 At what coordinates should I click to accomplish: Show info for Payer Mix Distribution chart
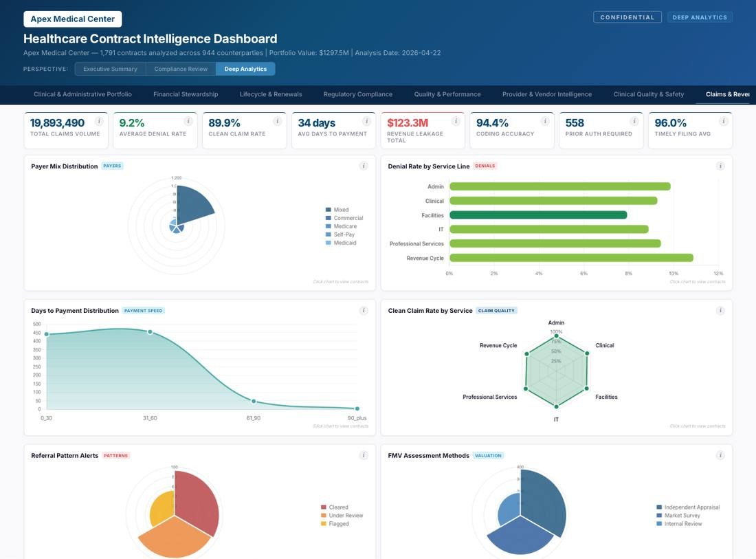click(x=364, y=166)
